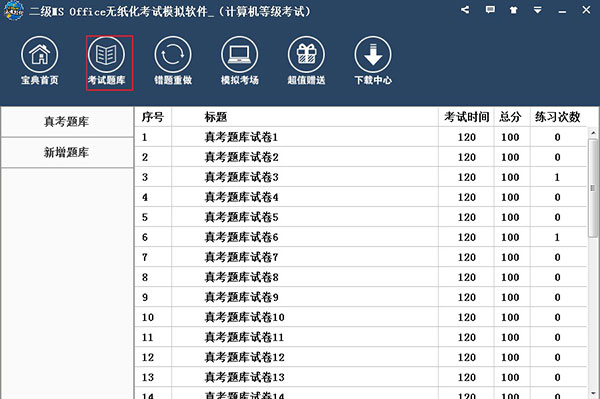
Task: Click the share icon in title bar
Action: (x=465, y=10)
